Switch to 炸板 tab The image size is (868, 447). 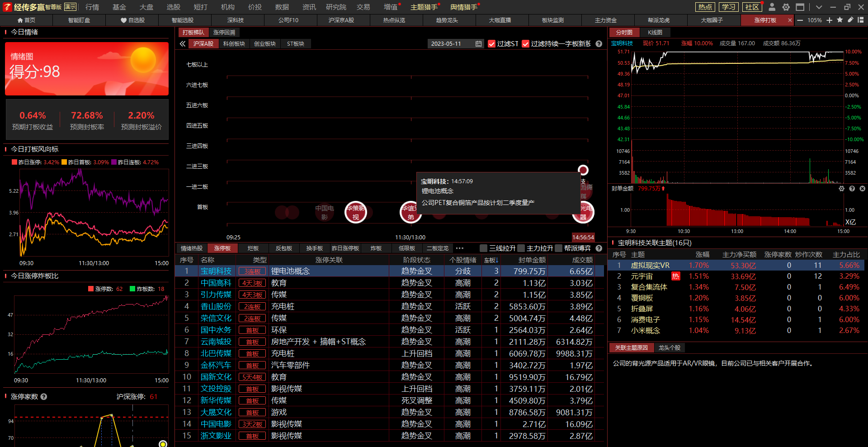(x=376, y=248)
